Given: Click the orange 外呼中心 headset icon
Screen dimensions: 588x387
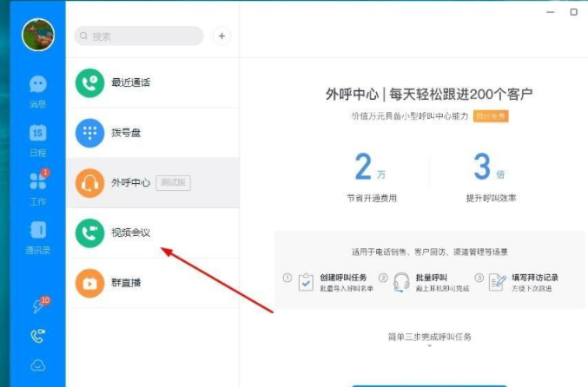Looking at the screenshot, I should pos(89,183).
